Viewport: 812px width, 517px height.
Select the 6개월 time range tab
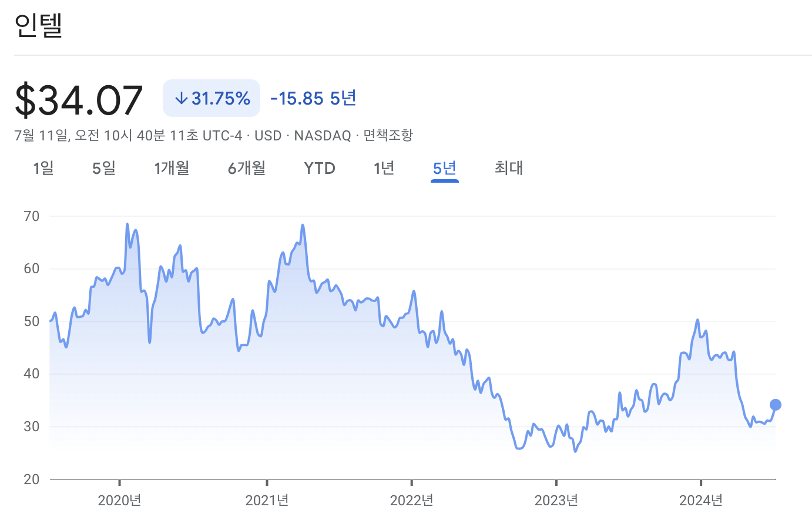point(246,168)
